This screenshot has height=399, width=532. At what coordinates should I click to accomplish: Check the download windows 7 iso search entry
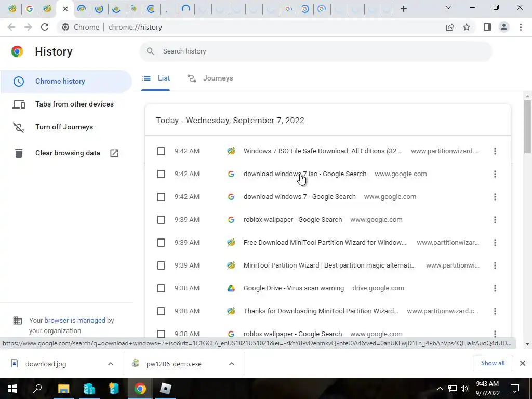click(161, 174)
